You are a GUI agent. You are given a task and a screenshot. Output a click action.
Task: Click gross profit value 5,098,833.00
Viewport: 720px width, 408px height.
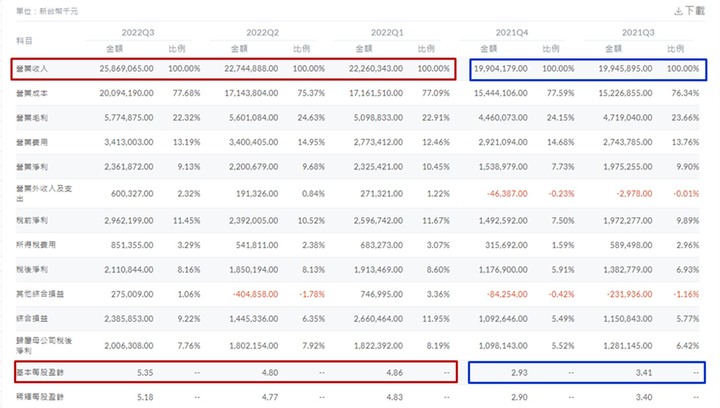[x=378, y=117]
